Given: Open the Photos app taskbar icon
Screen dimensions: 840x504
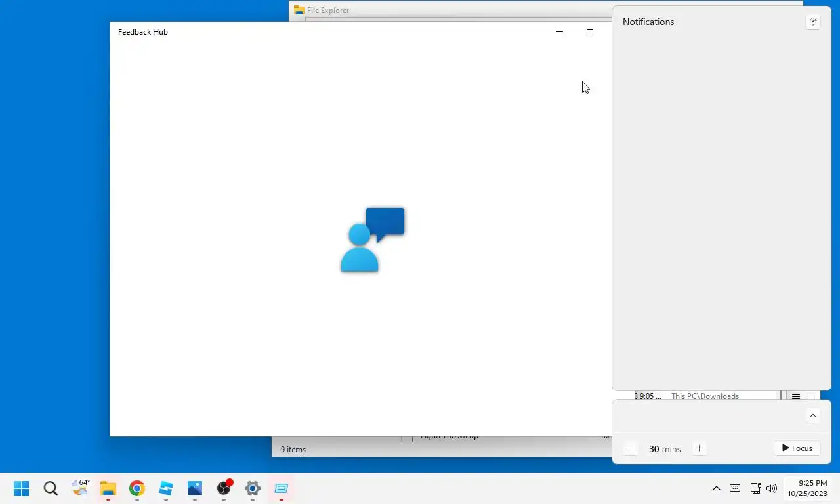Looking at the screenshot, I should tap(195, 488).
